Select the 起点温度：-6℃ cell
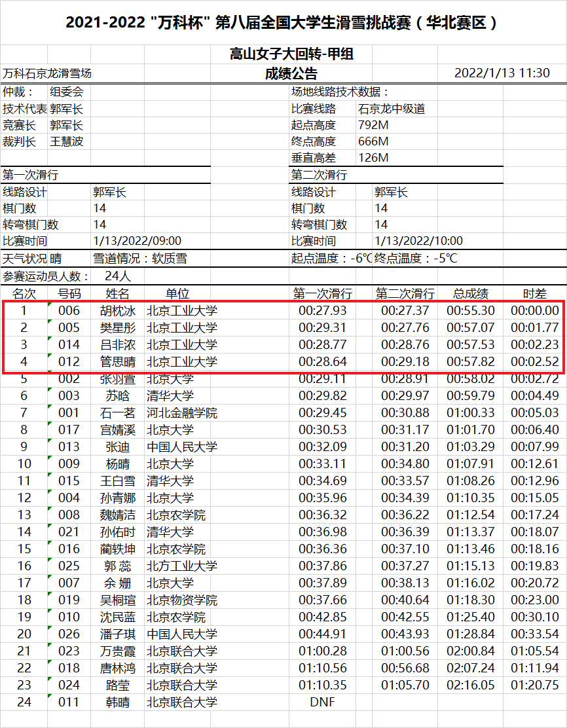This screenshot has width=567, height=728. pos(331,258)
